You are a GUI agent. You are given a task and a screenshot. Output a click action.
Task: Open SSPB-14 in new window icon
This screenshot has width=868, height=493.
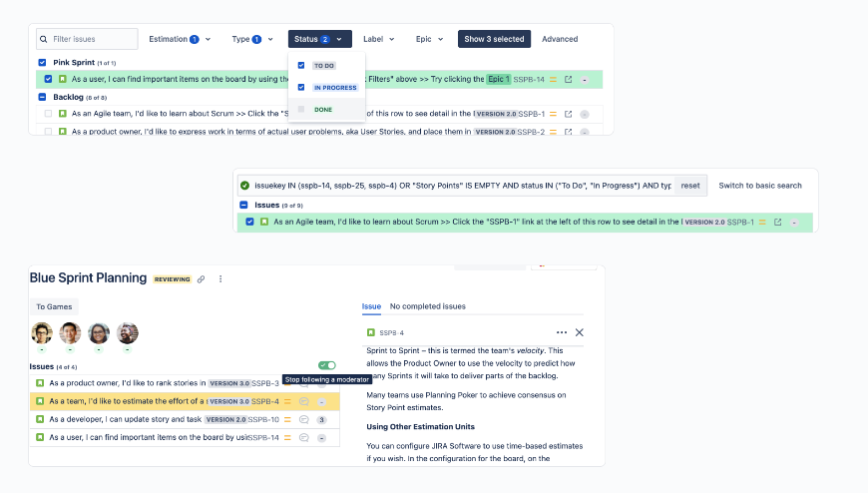[568, 79]
